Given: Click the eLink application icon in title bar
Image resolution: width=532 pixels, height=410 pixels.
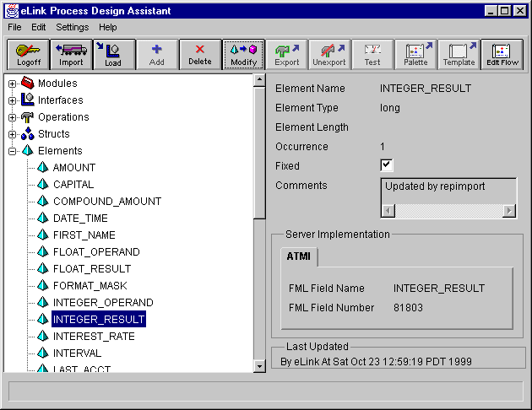Looking at the screenshot, I should (x=12, y=11).
